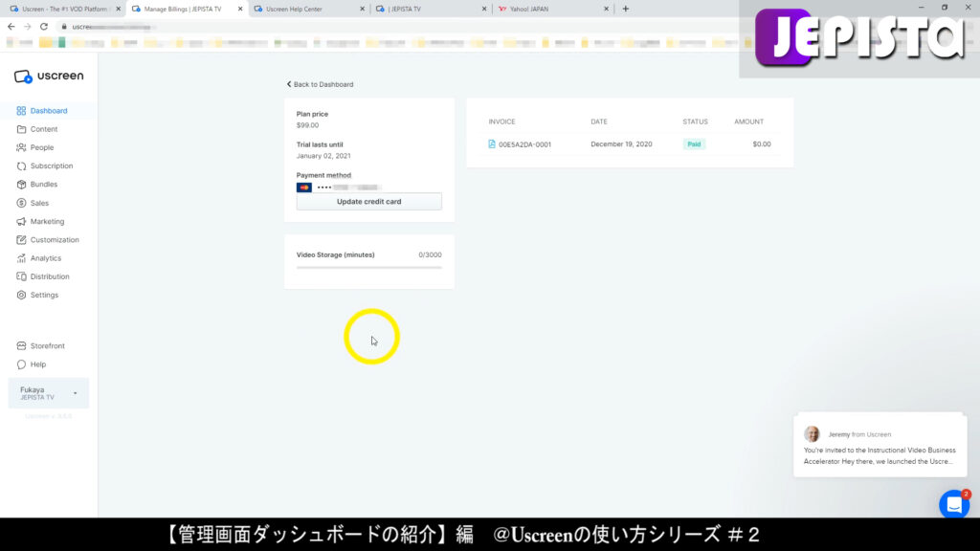Switch to the JEPISTA TV browser tab
This screenshot has height=551, width=980.
point(430,9)
